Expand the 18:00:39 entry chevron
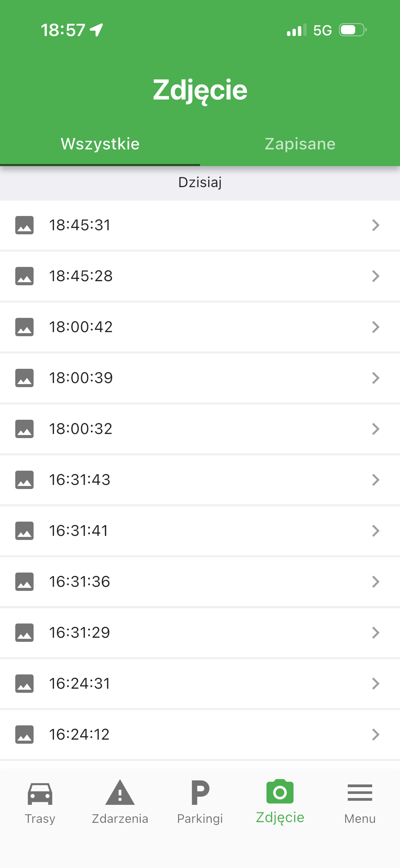The image size is (400, 868). (x=375, y=378)
